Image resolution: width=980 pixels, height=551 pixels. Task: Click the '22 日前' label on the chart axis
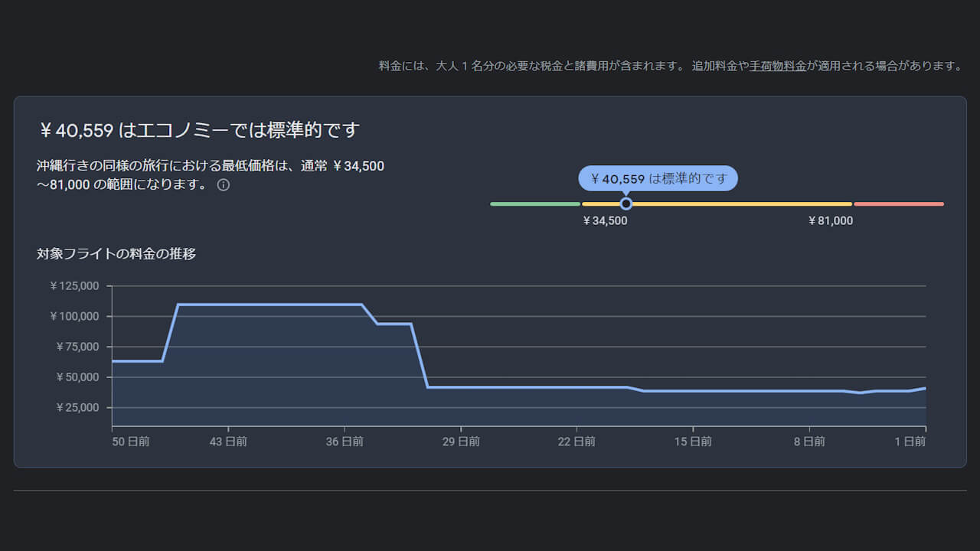tap(577, 442)
